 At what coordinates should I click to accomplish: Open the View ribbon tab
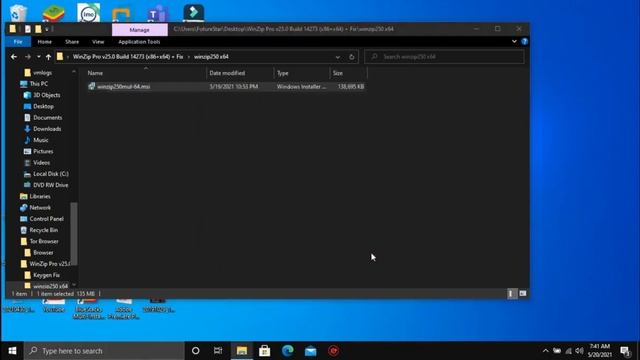[x=98, y=42]
